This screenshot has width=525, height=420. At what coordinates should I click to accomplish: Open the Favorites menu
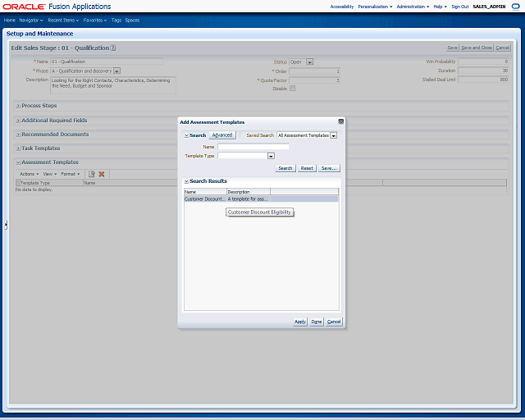(x=95, y=21)
